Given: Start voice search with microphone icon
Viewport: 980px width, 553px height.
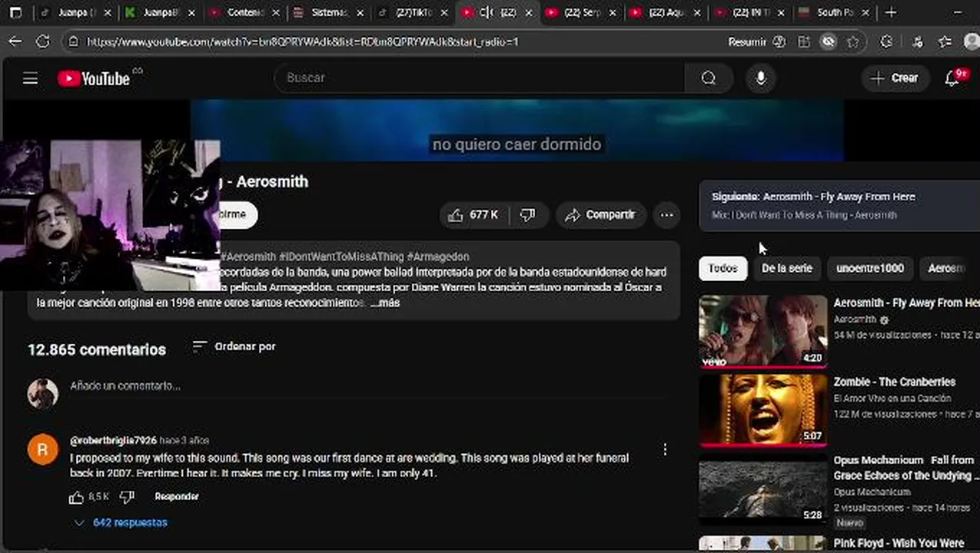Looking at the screenshot, I should point(760,78).
